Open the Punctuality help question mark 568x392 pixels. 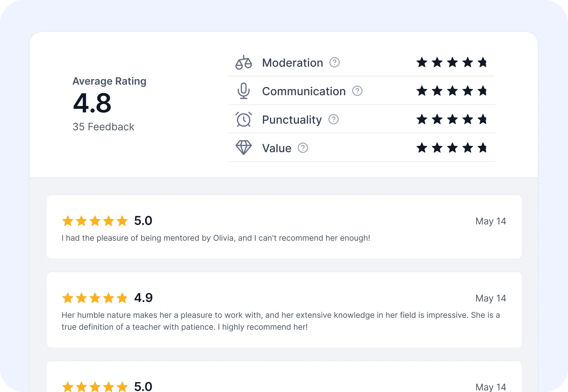click(333, 119)
